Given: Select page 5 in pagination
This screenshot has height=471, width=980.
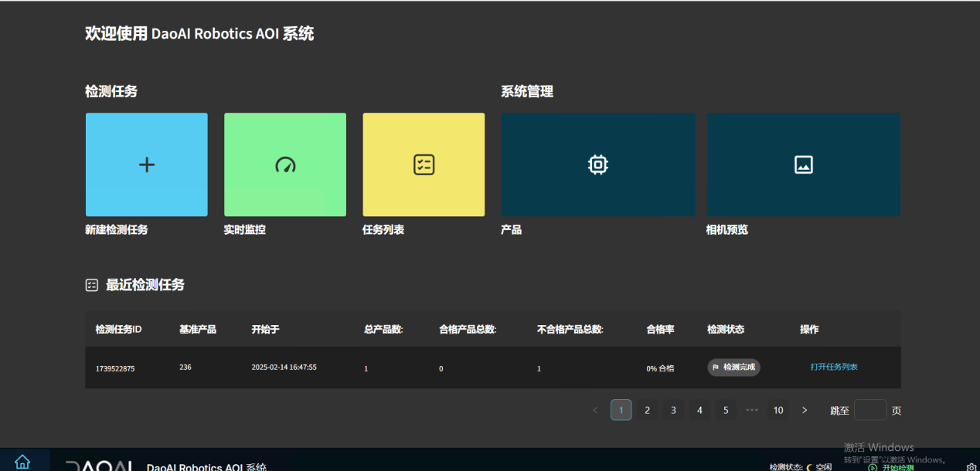Looking at the screenshot, I should (726, 410).
